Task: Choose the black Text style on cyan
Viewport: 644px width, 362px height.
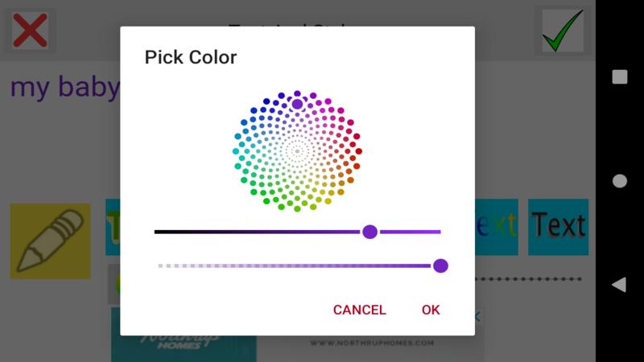Action: (558, 226)
